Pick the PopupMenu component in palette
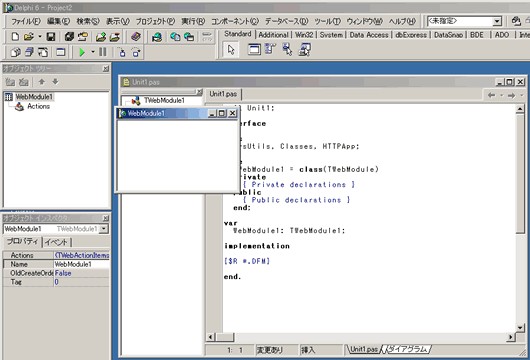530x360 pixels. coord(287,50)
